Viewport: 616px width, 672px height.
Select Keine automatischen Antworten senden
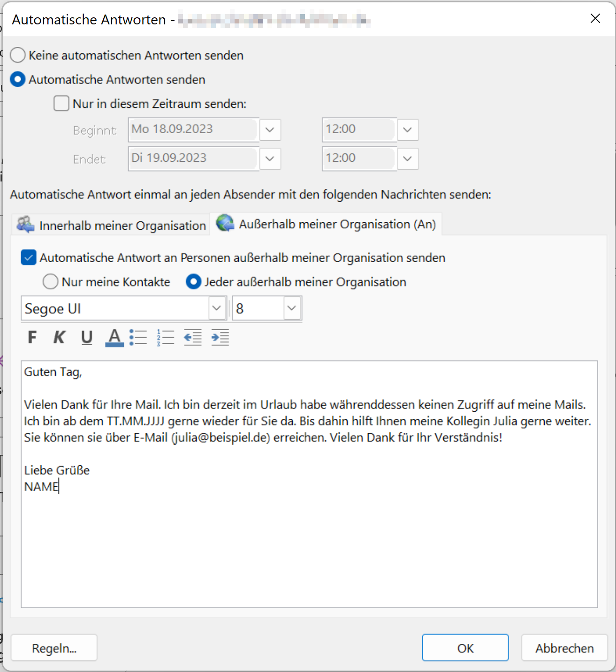[x=18, y=55]
